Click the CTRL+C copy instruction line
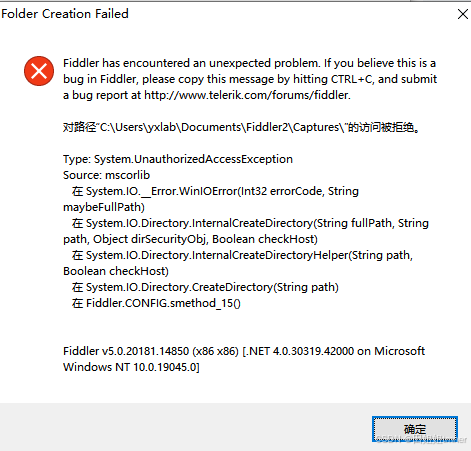 250,79
